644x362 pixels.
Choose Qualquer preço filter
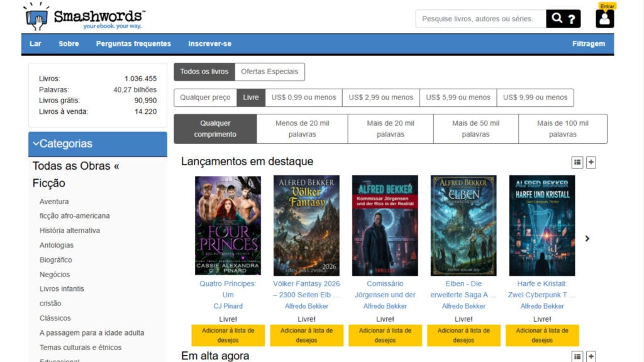205,97
